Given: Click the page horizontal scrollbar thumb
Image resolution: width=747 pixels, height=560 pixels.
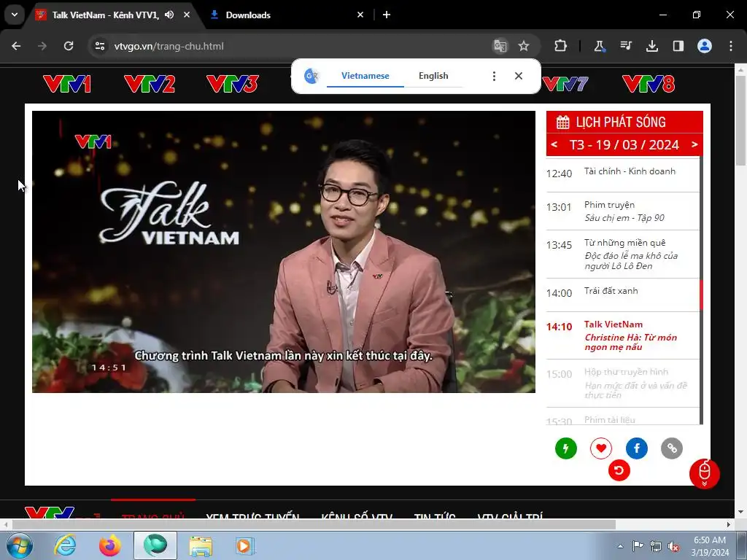Looking at the screenshot, I should point(314,525).
